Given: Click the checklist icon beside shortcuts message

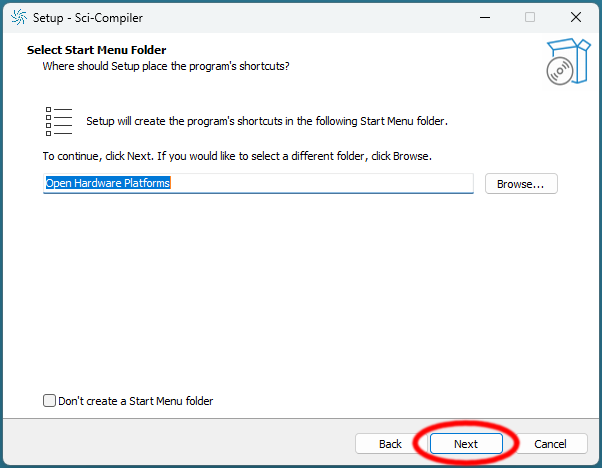Looking at the screenshot, I should [59, 121].
